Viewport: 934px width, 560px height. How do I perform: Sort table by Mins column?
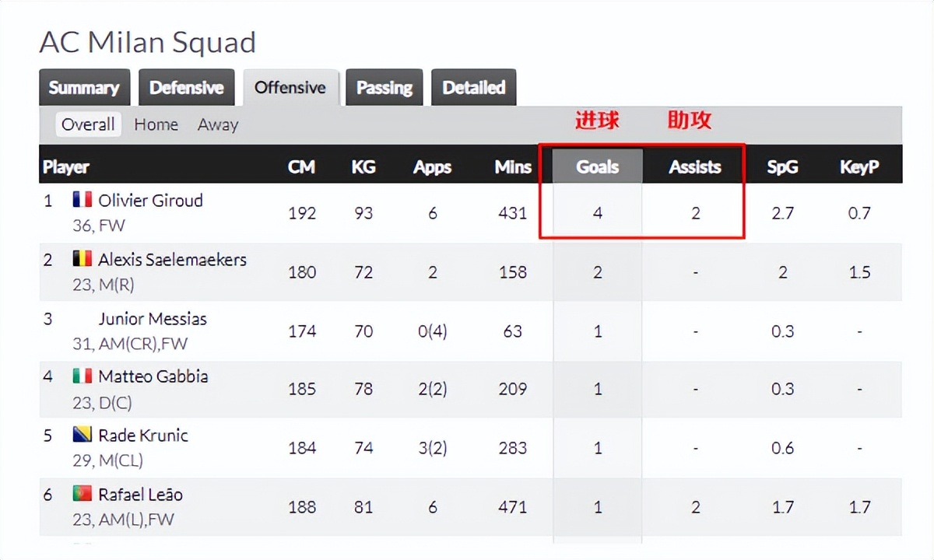[512, 166]
